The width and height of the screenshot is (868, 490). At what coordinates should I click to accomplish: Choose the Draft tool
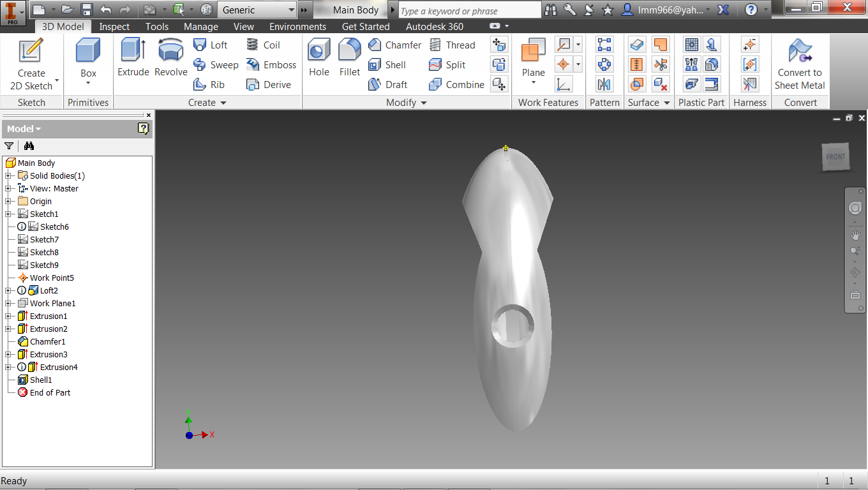pyautogui.click(x=388, y=84)
